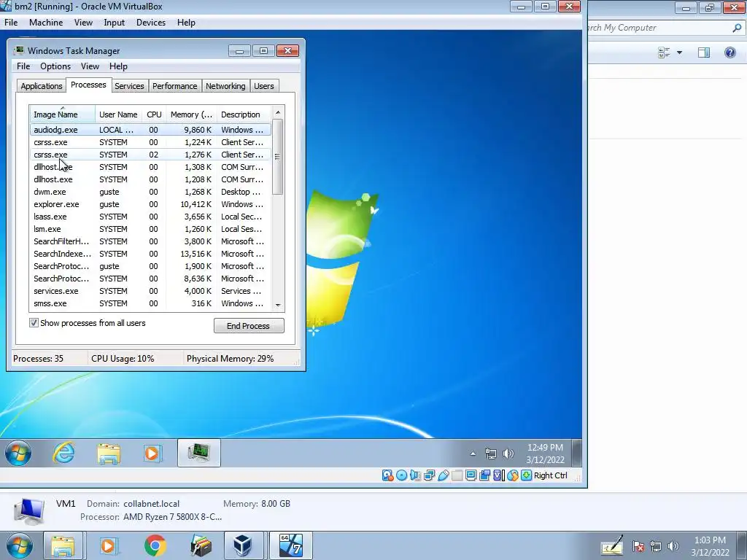
Task: Click VirtualBox optical disc status icon
Action: (x=402, y=475)
